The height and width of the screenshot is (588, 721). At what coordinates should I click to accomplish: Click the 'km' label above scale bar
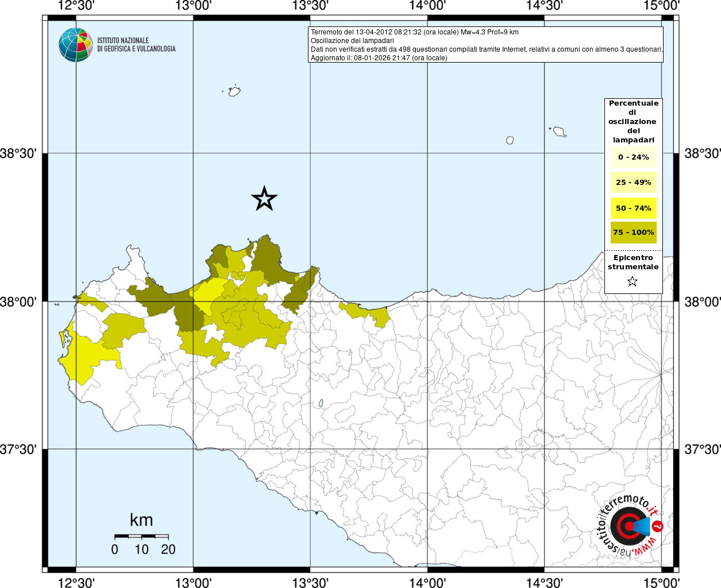(x=141, y=520)
